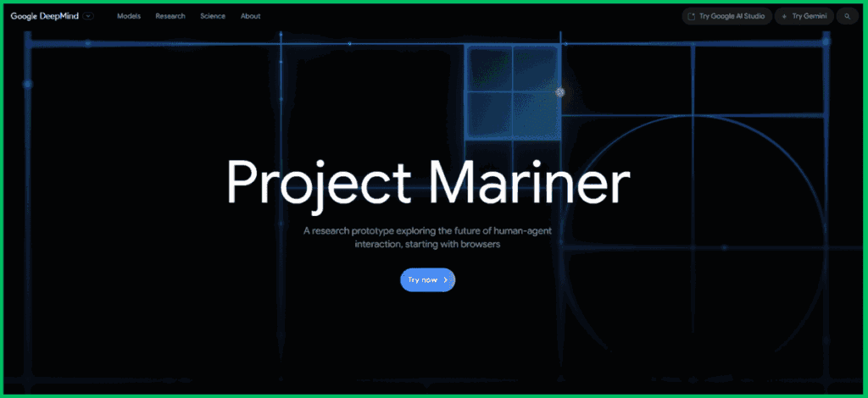Open site search with magnifier icon
This screenshot has width=868, height=398.
pos(847,17)
